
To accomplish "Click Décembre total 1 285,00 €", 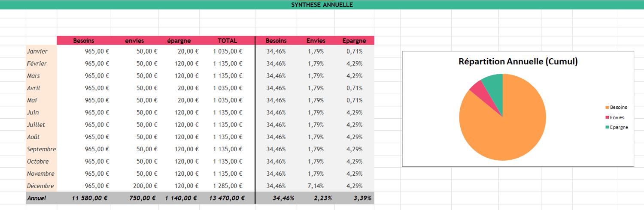I will point(228,186).
